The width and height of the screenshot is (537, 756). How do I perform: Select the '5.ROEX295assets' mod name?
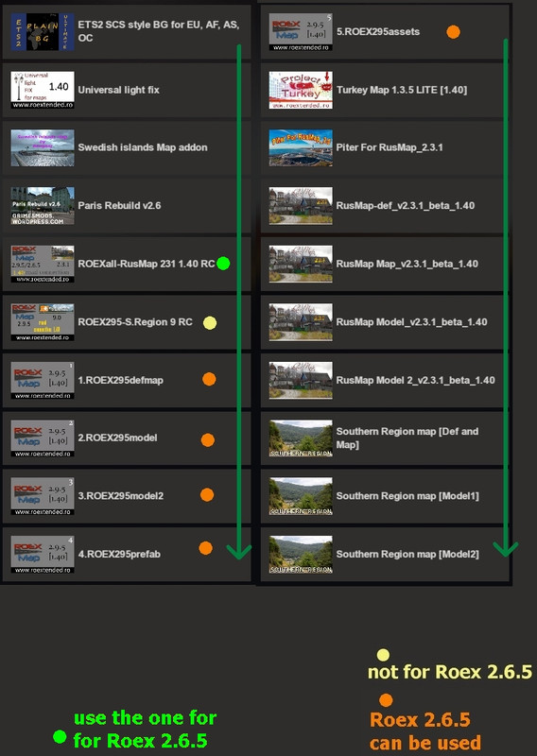378,32
